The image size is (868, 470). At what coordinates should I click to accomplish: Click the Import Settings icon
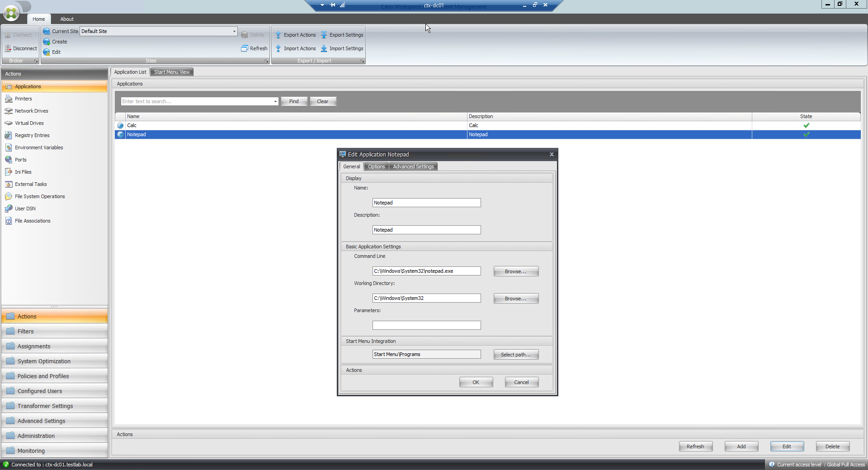(x=324, y=48)
